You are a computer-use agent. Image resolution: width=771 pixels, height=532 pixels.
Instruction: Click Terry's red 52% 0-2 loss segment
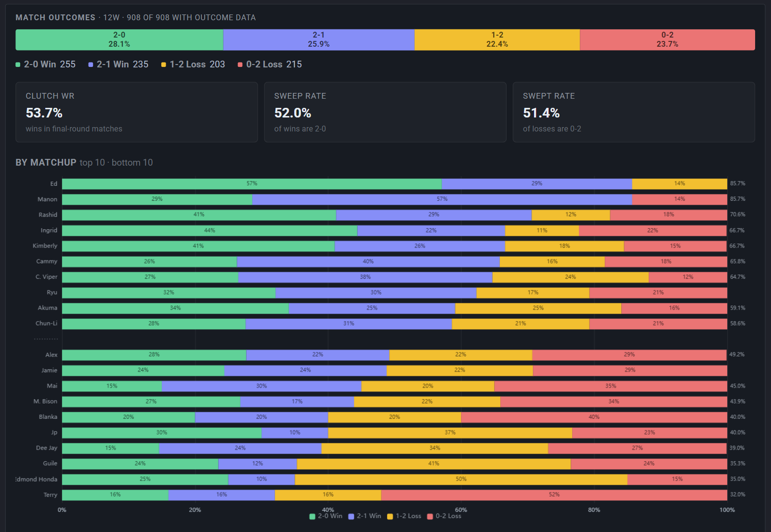tap(554, 495)
